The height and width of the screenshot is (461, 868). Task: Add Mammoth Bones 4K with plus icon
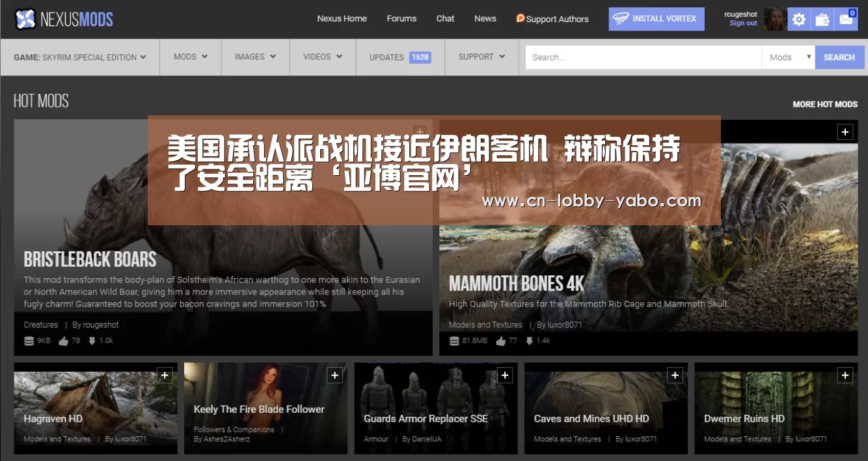(x=845, y=132)
